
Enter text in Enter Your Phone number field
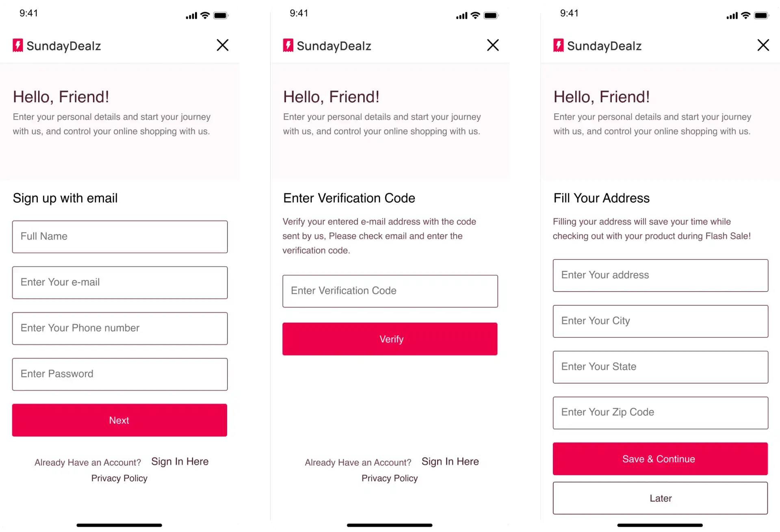click(119, 328)
